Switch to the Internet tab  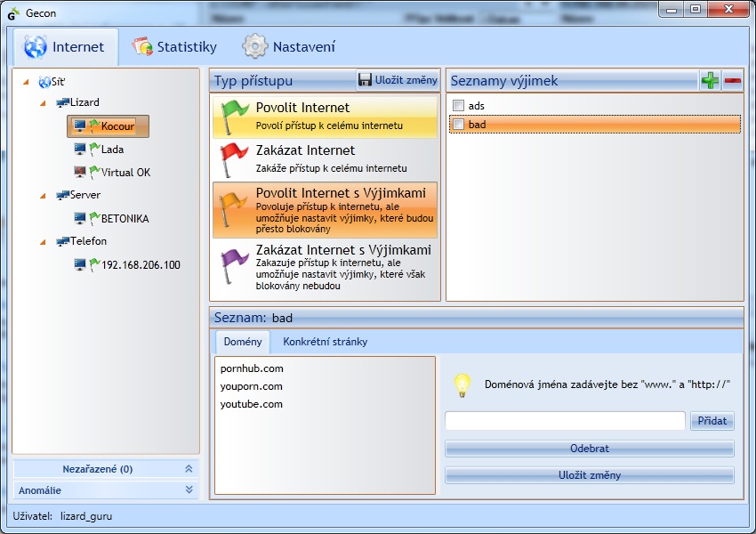[66, 47]
